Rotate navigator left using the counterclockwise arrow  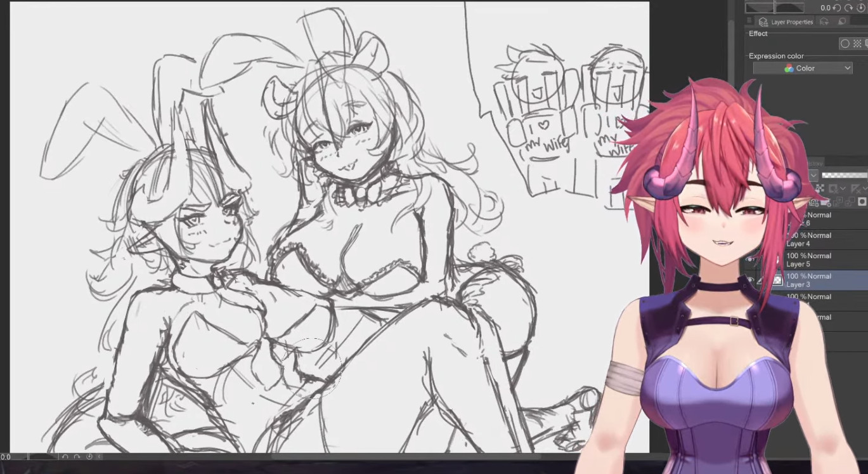pyautogui.click(x=836, y=8)
